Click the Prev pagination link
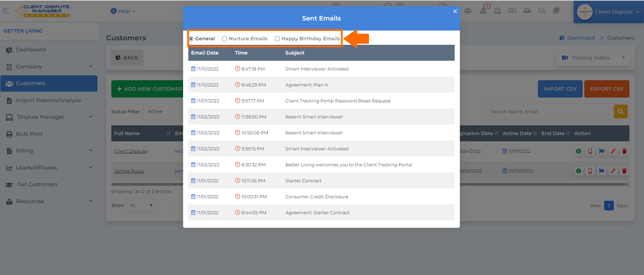The width and height of the screenshot is (644, 275). tap(595, 206)
